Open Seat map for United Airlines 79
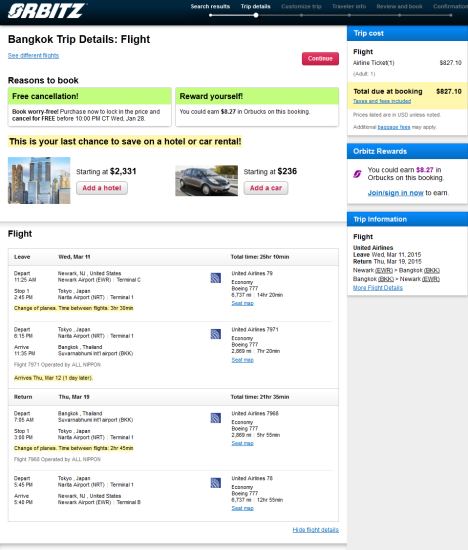Viewport: 468px width, 550px height. [242, 303]
